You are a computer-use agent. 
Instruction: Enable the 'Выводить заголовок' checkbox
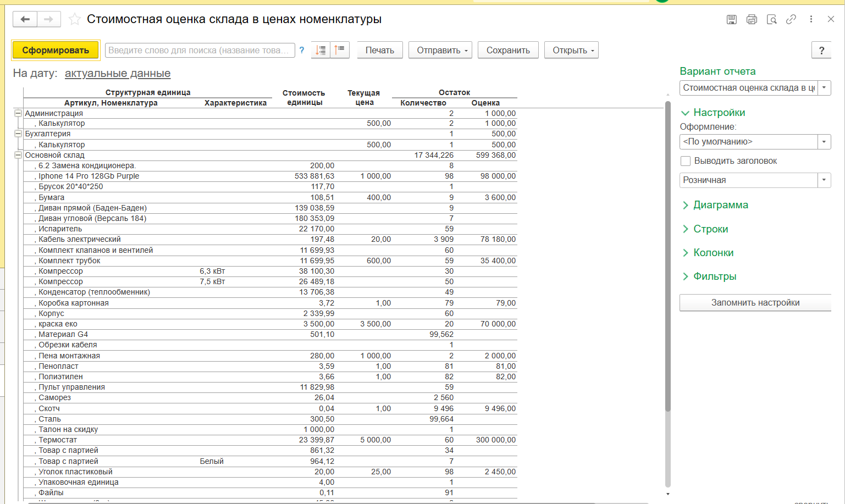coord(686,161)
